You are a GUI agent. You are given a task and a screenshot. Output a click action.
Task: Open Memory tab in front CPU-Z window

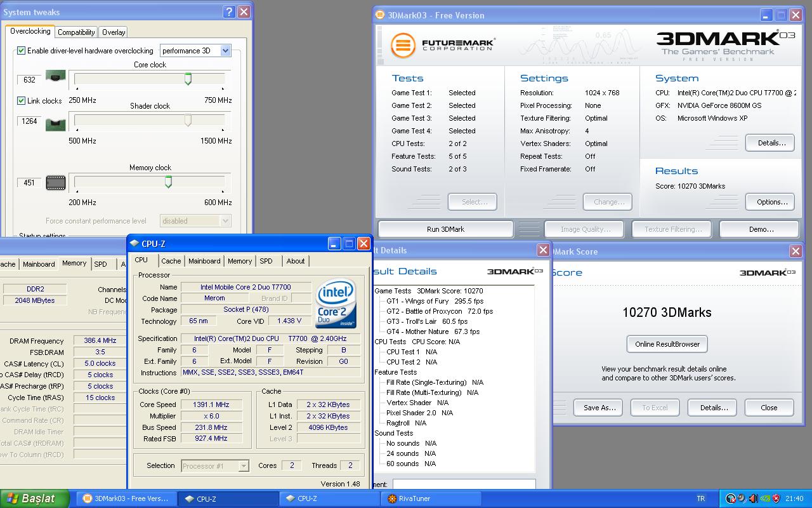click(240, 261)
